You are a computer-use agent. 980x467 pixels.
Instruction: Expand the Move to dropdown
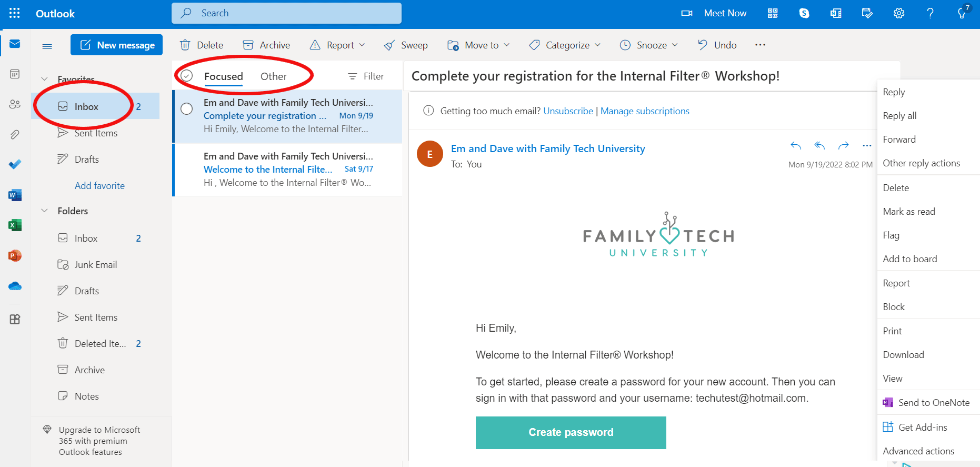(x=479, y=45)
